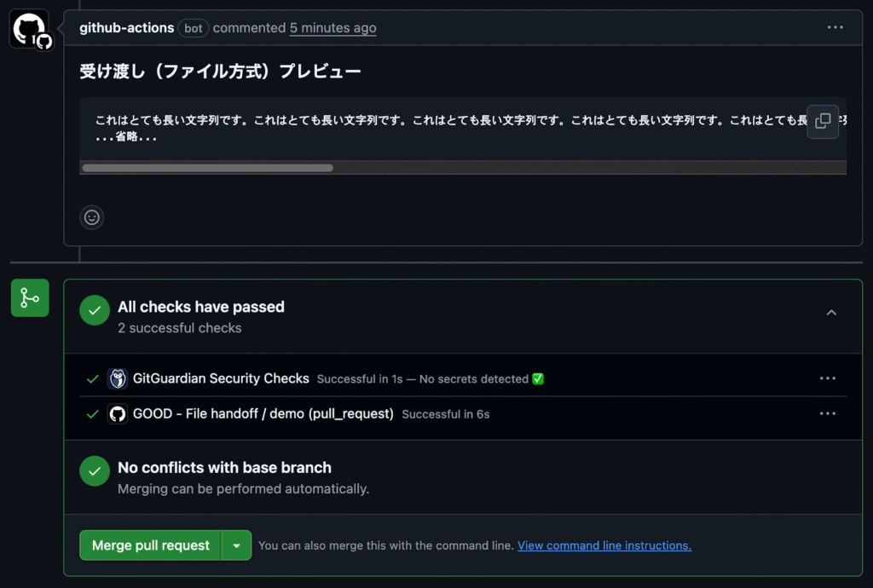Open merge method dropdown arrow
Screen dimensions: 873x588
click(237, 545)
